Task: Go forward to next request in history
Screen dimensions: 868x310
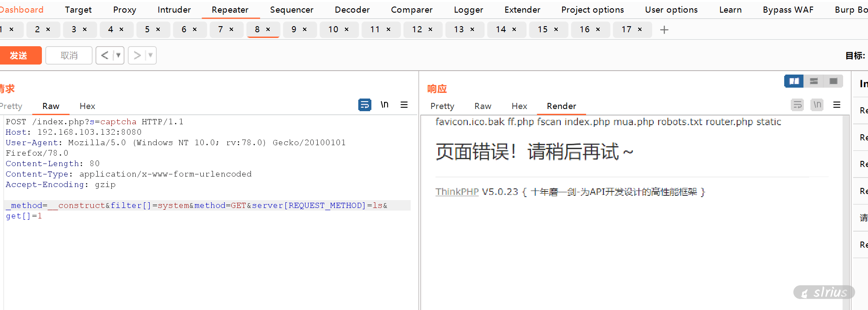Action: click(x=137, y=55)
